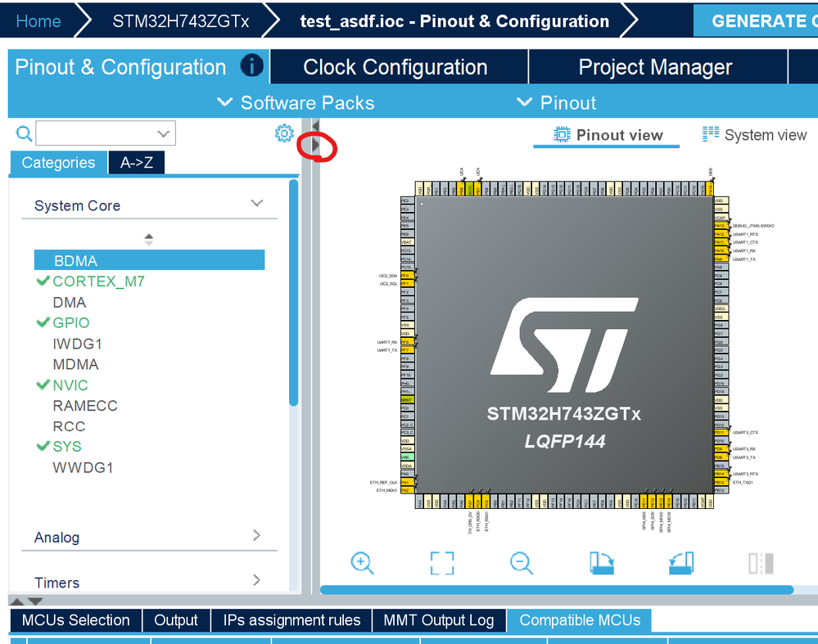The height and width of the screenshot is (644, 818).
Task: Click the info icon beside Pinout & Configuration
Action: [x=251, y=66]
